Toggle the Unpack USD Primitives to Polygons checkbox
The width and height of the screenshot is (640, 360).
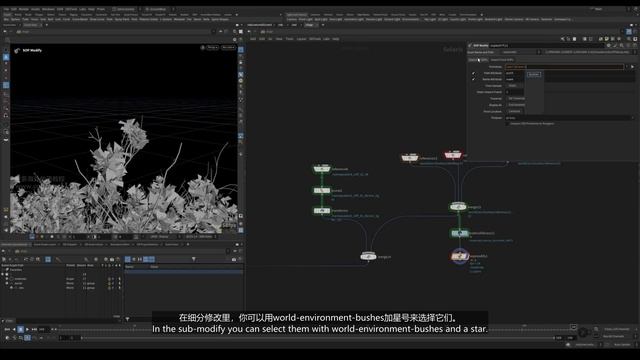coord(507,124)
